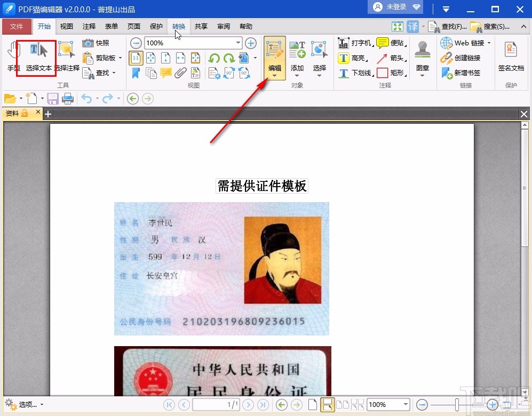Click the page number input field
The image size is (532, 416).
(216, 404)
